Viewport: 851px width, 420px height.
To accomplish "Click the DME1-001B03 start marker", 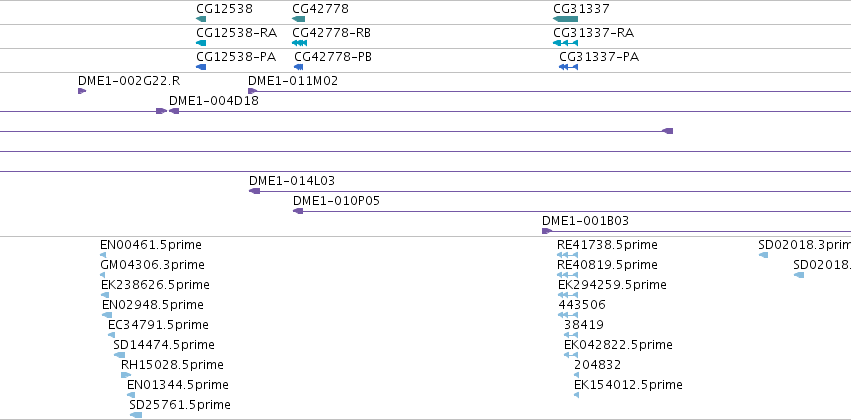I will click(x=547, y=231).
